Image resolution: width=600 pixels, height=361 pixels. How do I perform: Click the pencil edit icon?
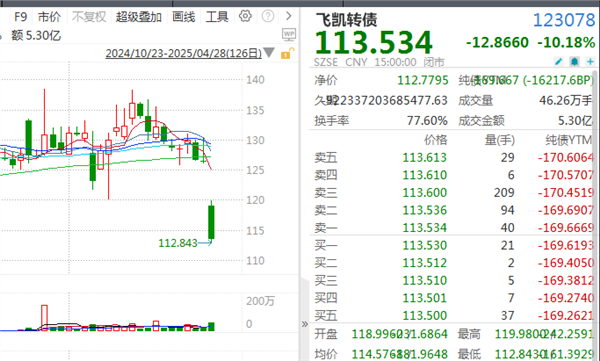[x=559, y=61]
